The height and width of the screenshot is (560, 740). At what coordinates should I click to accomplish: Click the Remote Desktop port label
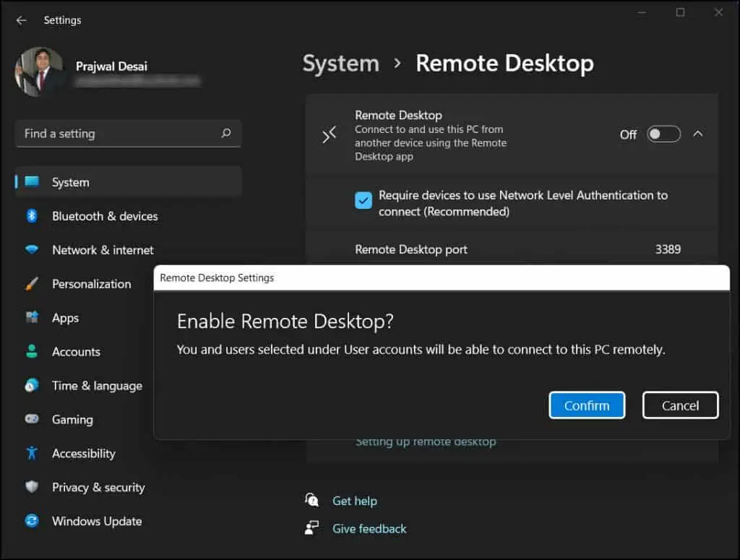pos(411,249)
